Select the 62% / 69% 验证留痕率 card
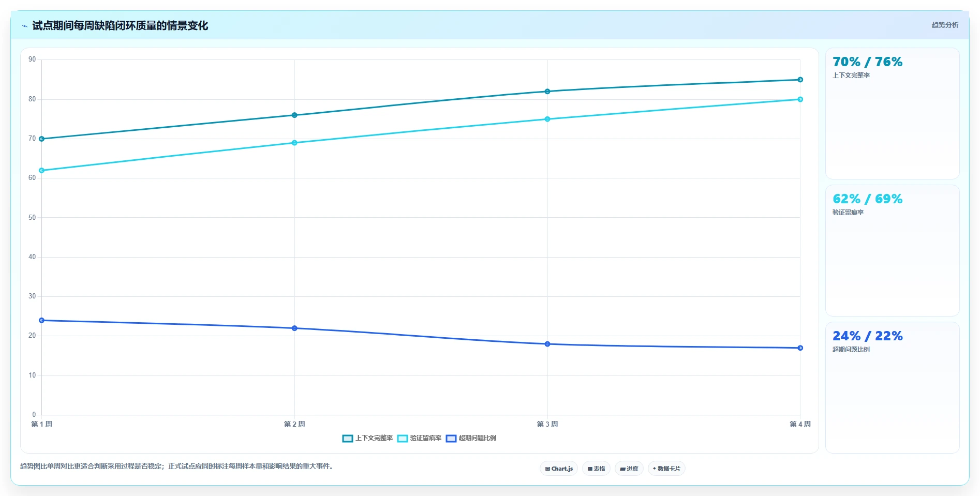The height and width of the screenshot is (496, 980). pos(892,251)
